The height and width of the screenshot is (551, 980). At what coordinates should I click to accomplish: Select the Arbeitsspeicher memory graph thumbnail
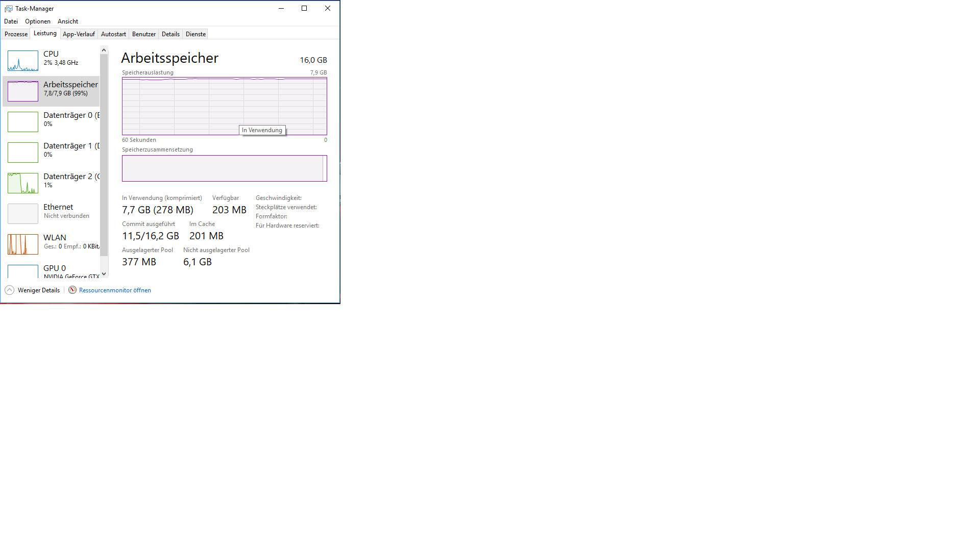tap(23, 91)
